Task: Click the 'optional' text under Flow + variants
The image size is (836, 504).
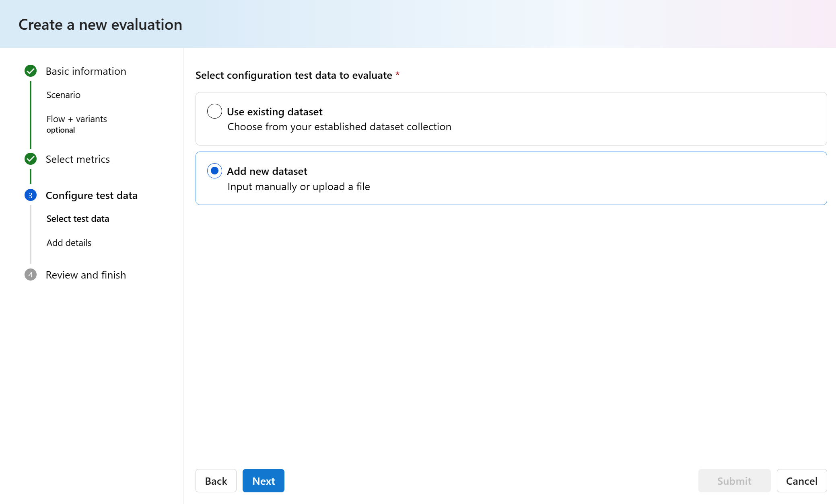Action: coord(60,130)
